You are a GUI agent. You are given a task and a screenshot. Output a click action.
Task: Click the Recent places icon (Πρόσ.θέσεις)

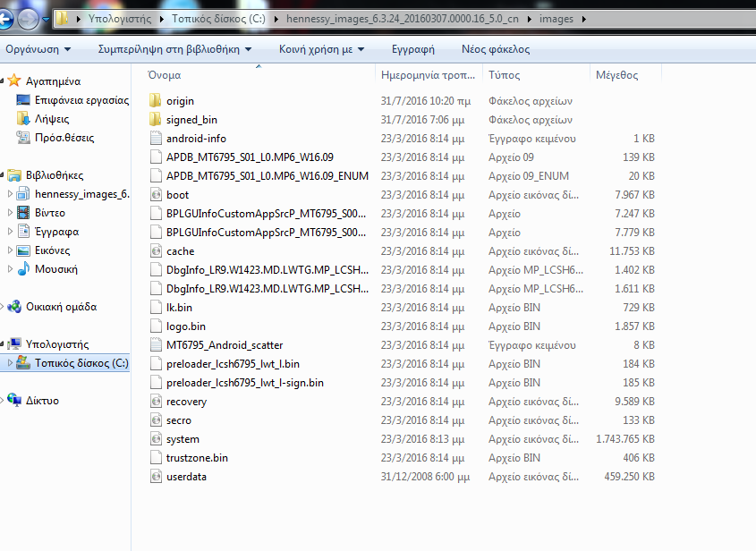(x=23, y=138)
